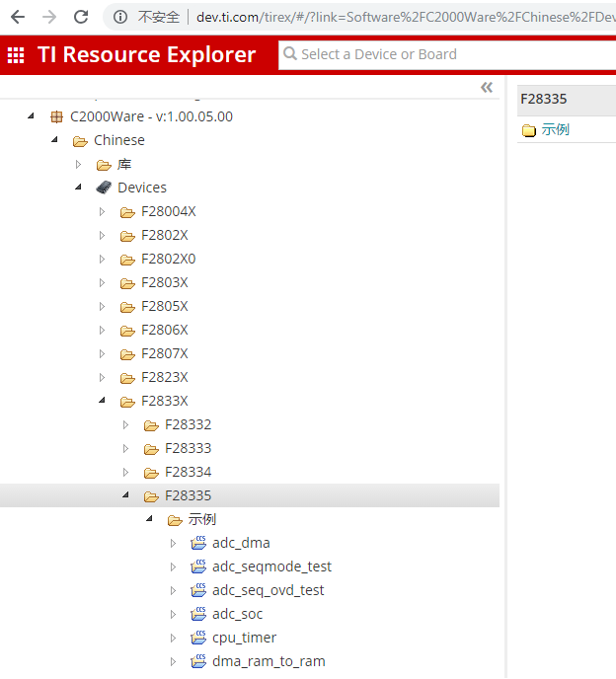616x679 pixels.
Task: Collapse the Devices node arrow
Action: pyautogui.click(x=78, y=187)
